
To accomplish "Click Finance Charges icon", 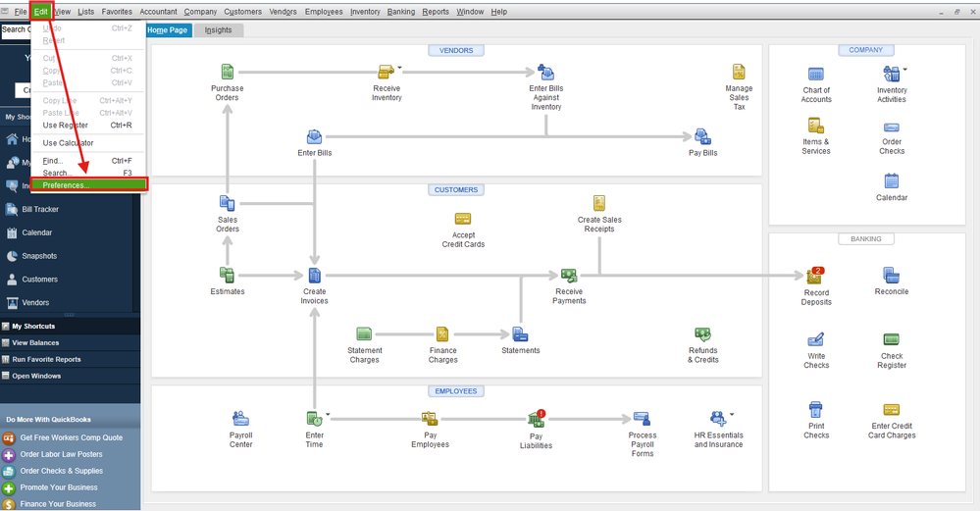I will [442, 334].
